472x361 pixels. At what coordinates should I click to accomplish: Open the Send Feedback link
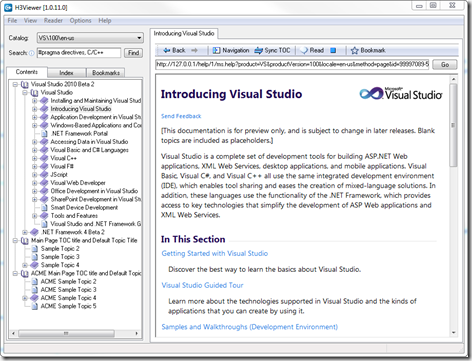(181, 116)
